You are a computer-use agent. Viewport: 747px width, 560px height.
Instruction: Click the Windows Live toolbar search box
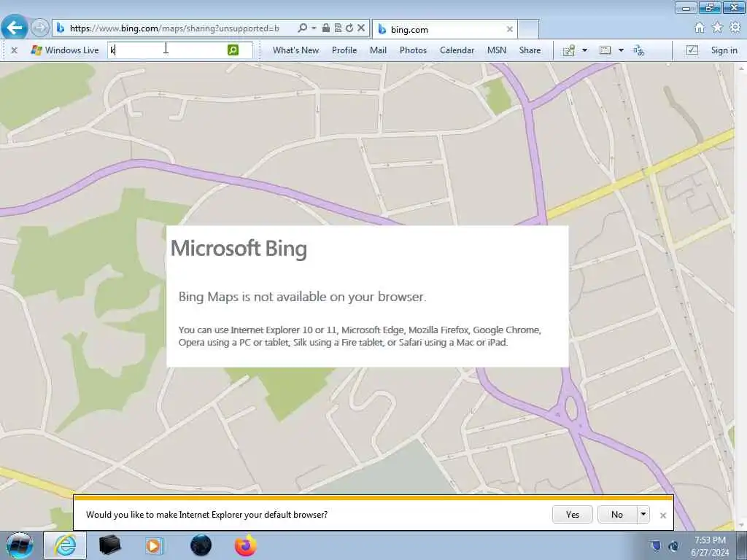[x=167, y=50]
